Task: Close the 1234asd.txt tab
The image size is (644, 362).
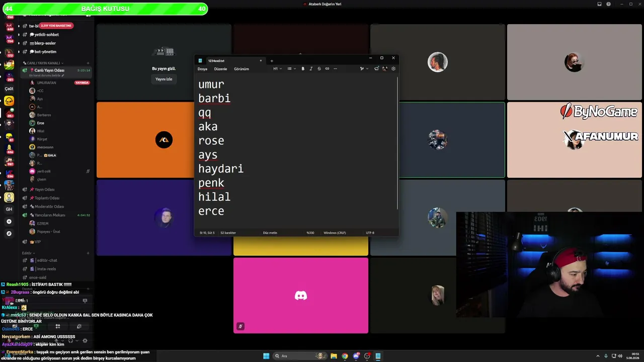Action: pos(261,61)
